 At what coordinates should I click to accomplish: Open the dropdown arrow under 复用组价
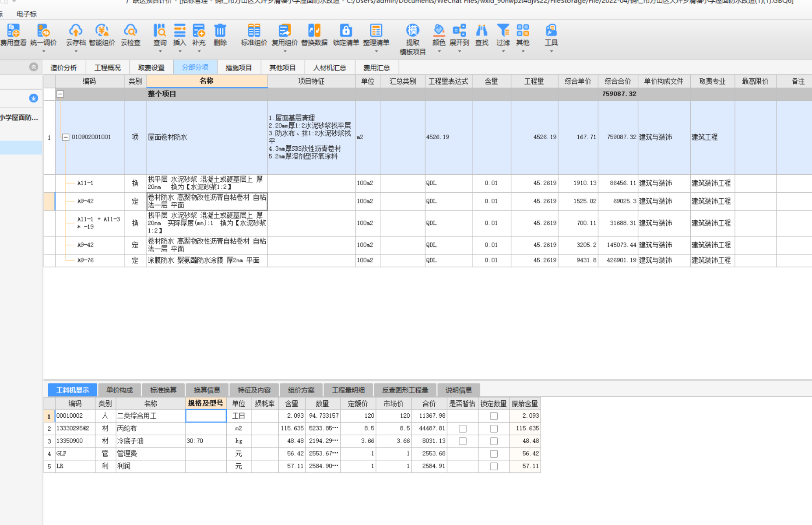coord(285,52)
